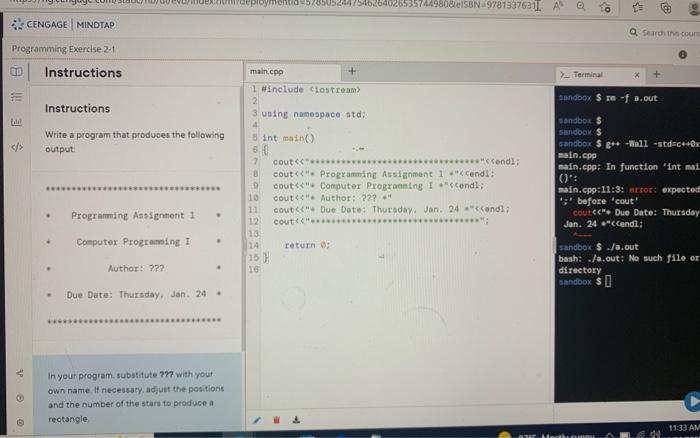
Task: Open the task checklist icon in sidebar
Action: 17,96
